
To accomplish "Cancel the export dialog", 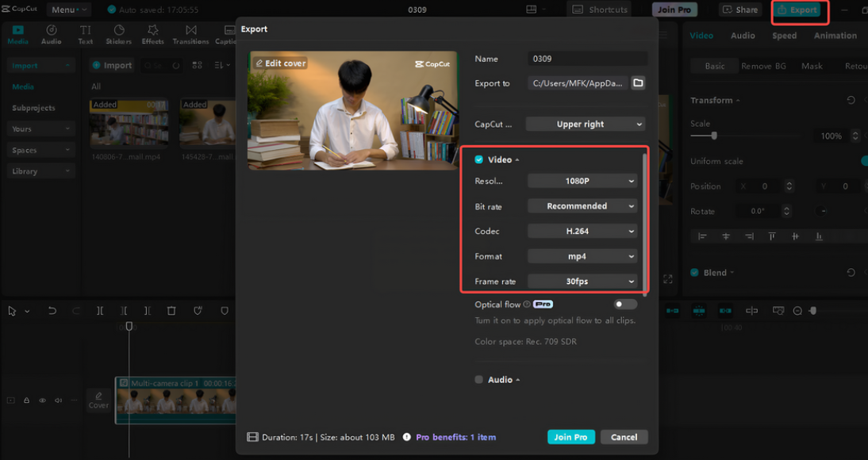I will click(624, 437).
